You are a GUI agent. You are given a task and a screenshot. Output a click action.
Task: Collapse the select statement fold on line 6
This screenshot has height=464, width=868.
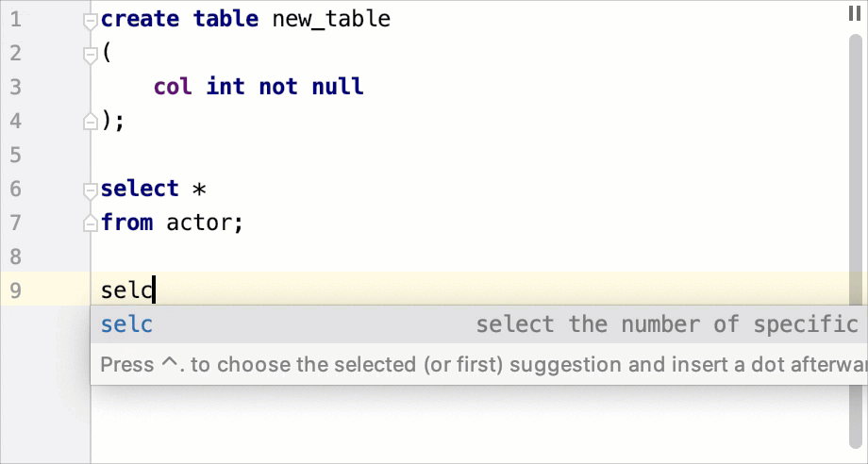90,190
